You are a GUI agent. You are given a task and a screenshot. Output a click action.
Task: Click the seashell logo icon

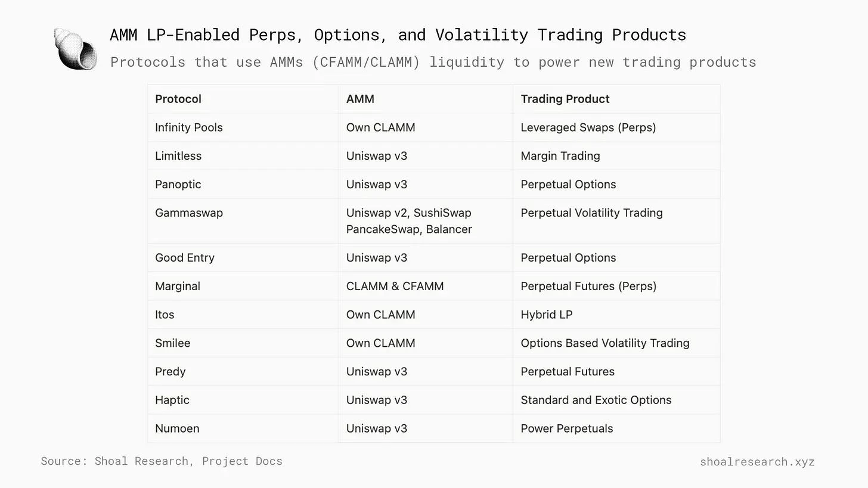[x=75, y=48]
